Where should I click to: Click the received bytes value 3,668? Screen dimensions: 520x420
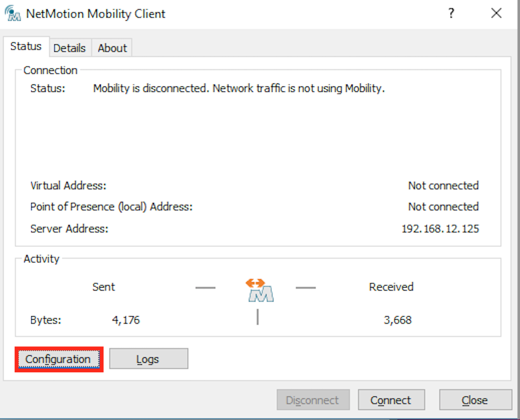click(398, 320)
